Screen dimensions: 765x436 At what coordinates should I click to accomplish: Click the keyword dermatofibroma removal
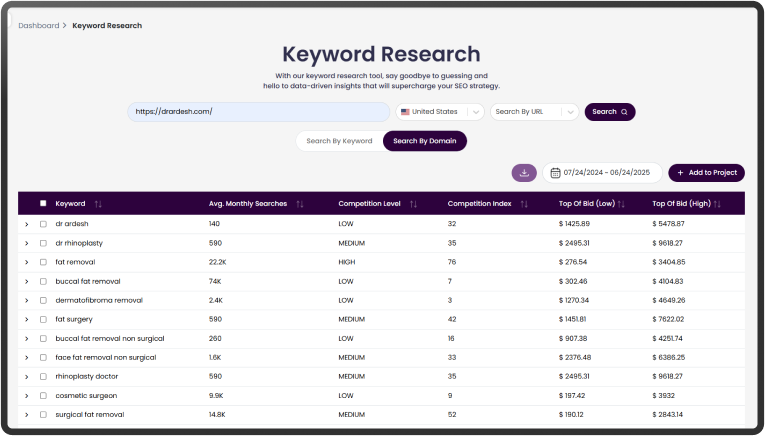(99, 300)
